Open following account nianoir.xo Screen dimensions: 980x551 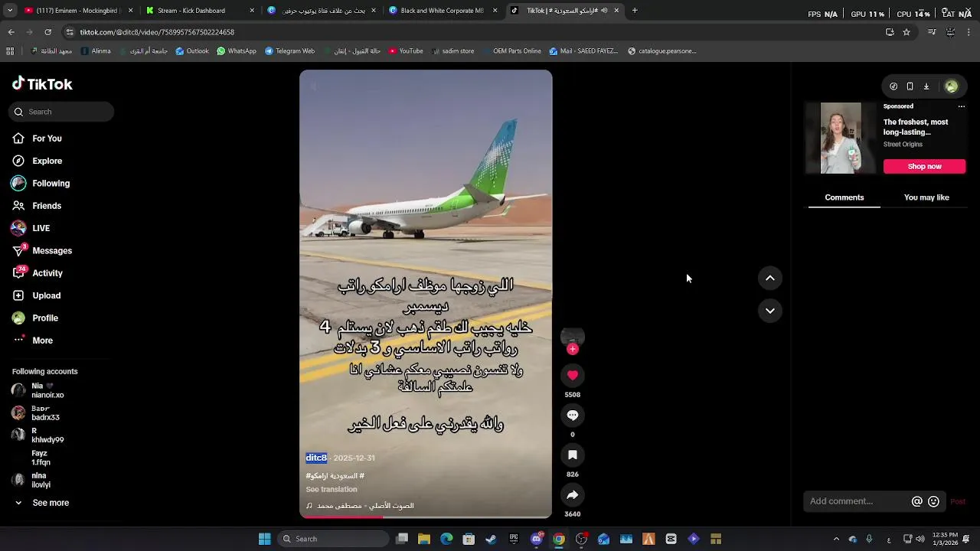pyautogui.click(x=47, y=390)
